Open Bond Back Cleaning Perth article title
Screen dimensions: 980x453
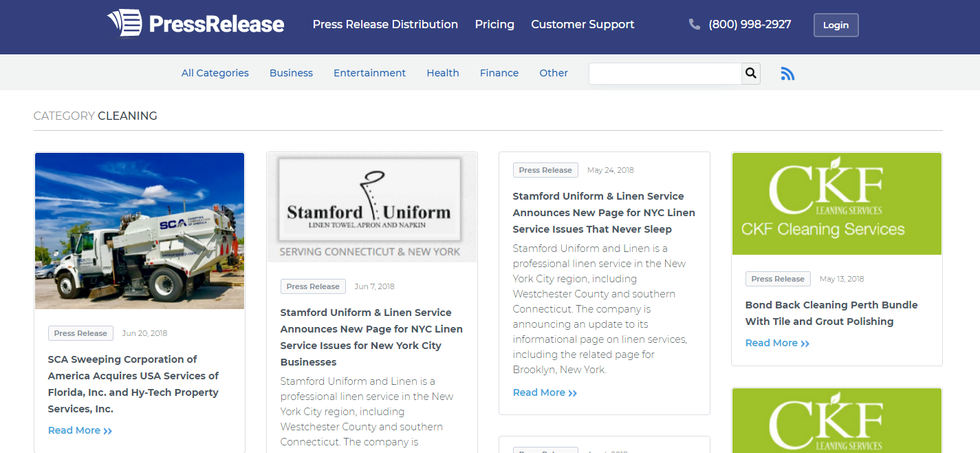coord(831,313)
